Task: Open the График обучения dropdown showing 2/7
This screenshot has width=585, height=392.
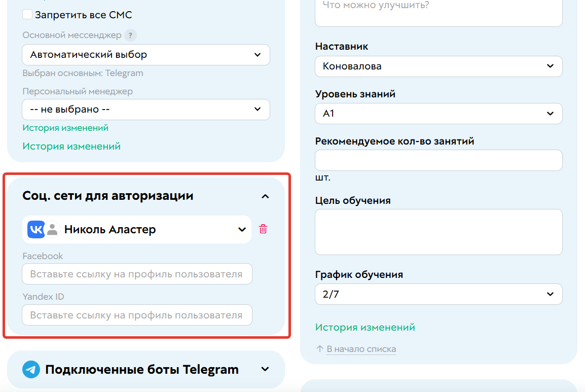Action: coord(438,294)
